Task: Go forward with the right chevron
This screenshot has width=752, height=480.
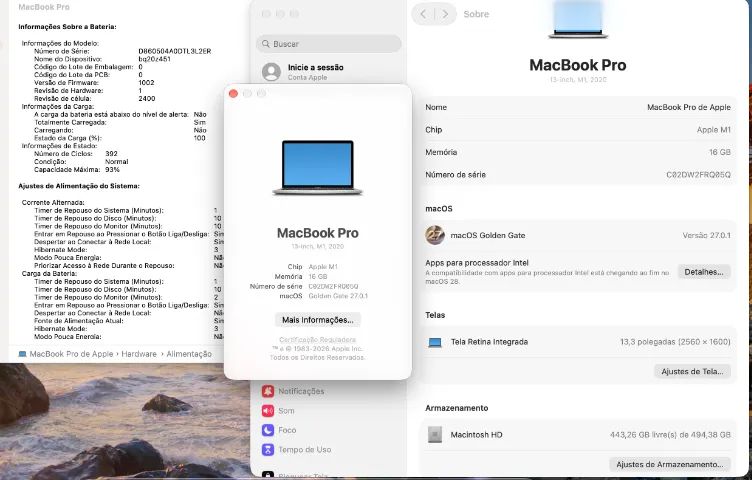Action: [446, 14]
